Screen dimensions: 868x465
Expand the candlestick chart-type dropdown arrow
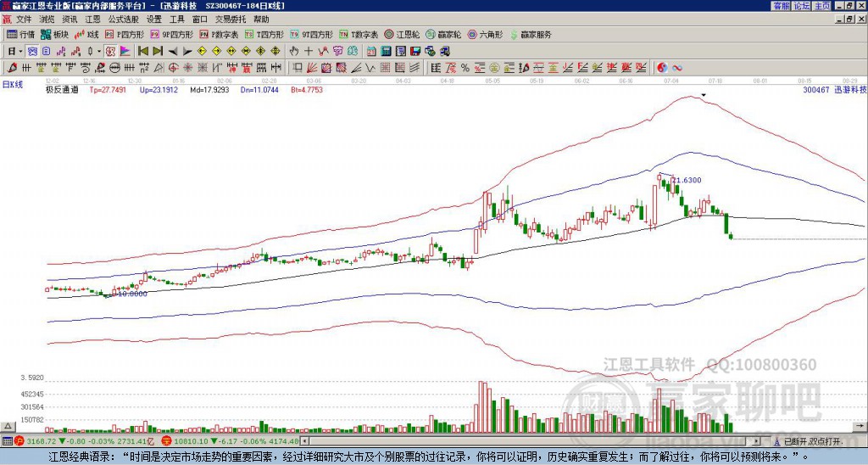click(x=99, y=52)
